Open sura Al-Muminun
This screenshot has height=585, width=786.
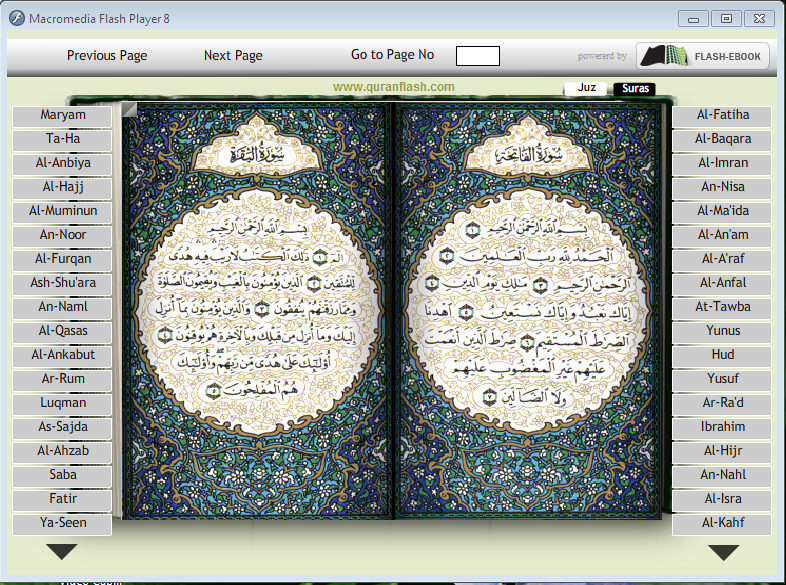tap(62, 212)
